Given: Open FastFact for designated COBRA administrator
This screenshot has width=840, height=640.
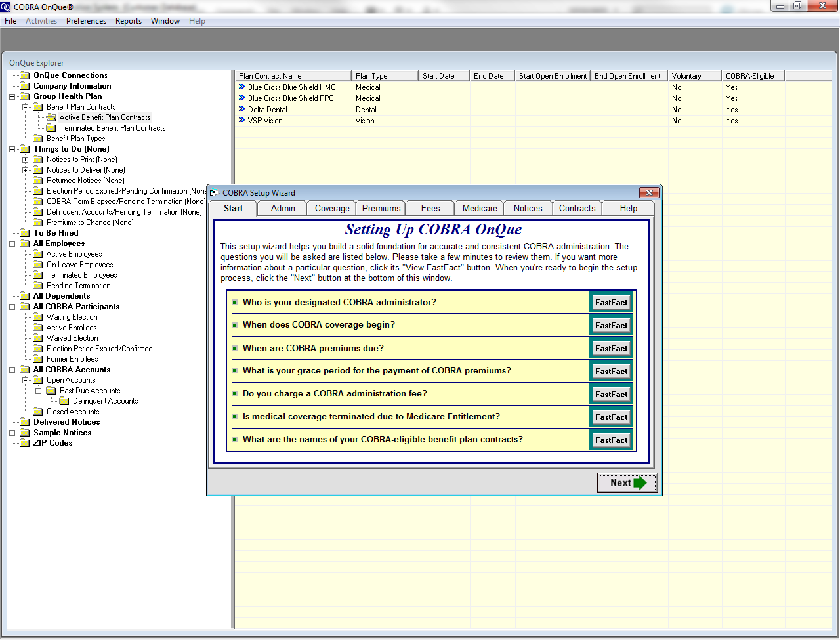Looking at the screenshot, I should [x=611, y=303].
